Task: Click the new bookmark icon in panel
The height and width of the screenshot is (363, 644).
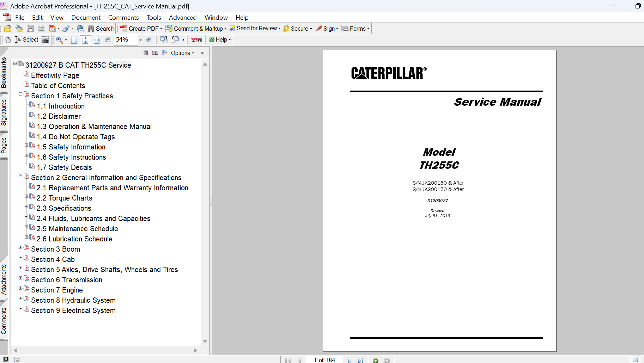Action: tap(155, 53)
